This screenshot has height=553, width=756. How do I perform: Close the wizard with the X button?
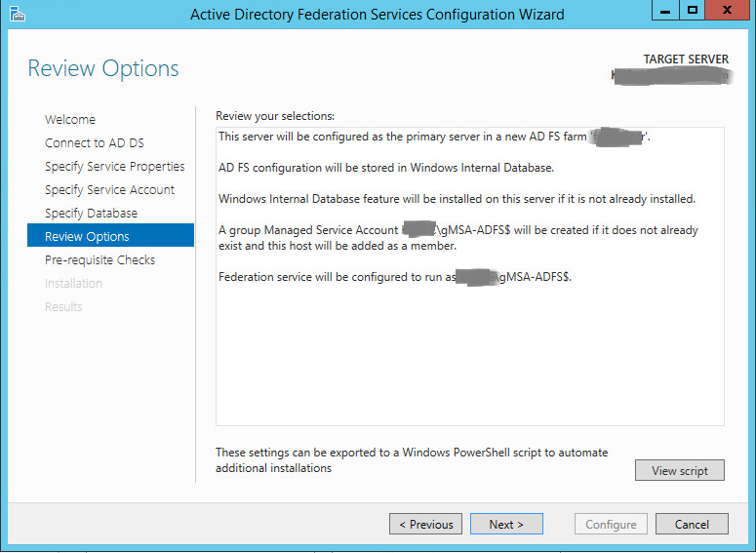click(727, 11)
